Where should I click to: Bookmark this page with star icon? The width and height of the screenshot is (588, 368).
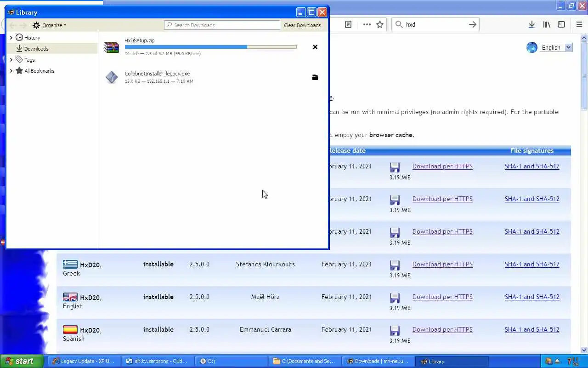coord(380,25)
